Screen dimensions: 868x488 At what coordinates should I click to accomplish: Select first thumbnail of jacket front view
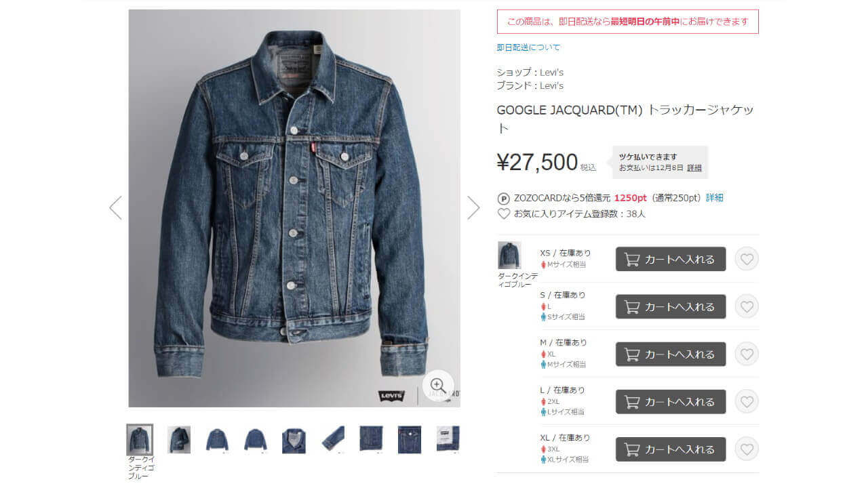[x=140, y=439]
